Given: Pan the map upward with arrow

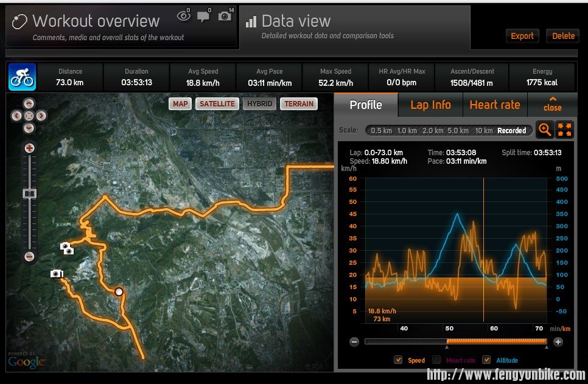Looking at the screenshot, I should [29, 103].
